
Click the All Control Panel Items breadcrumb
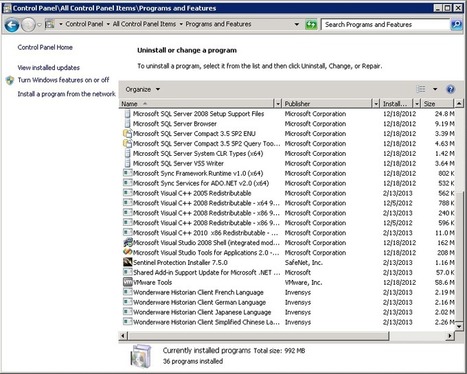click(x=144, y=24)
